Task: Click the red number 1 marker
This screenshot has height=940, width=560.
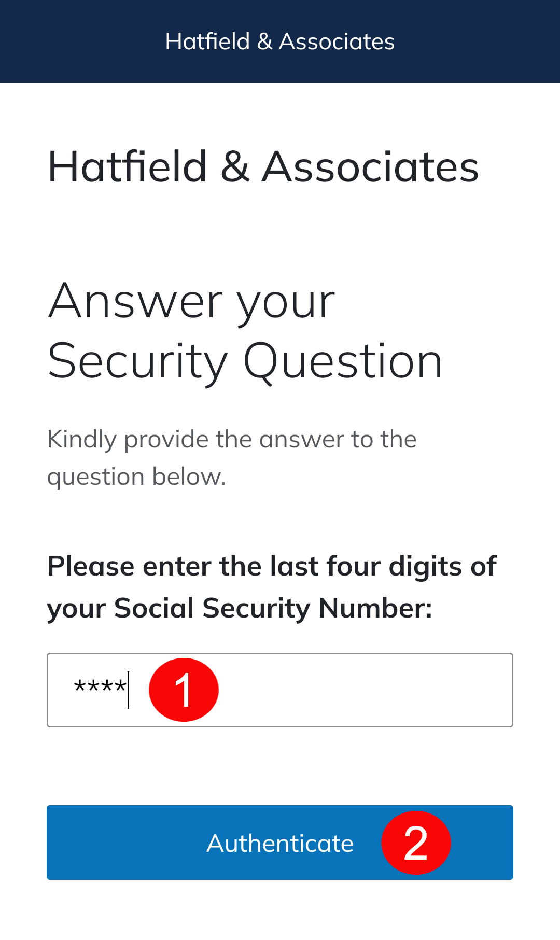Action: point(184,690)
